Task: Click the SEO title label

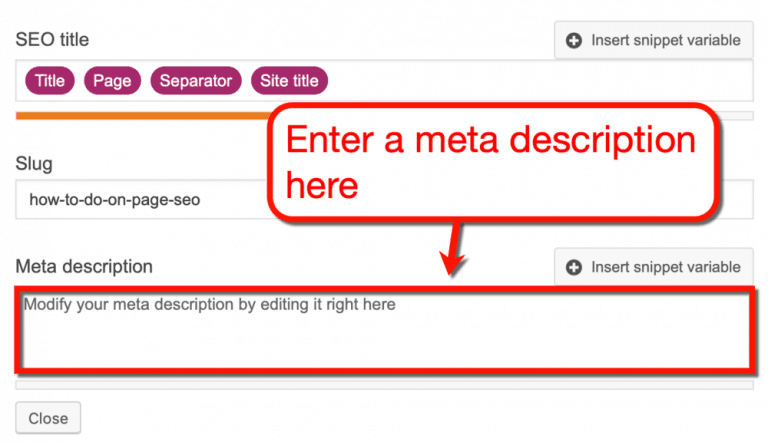Action: point(52,39)
